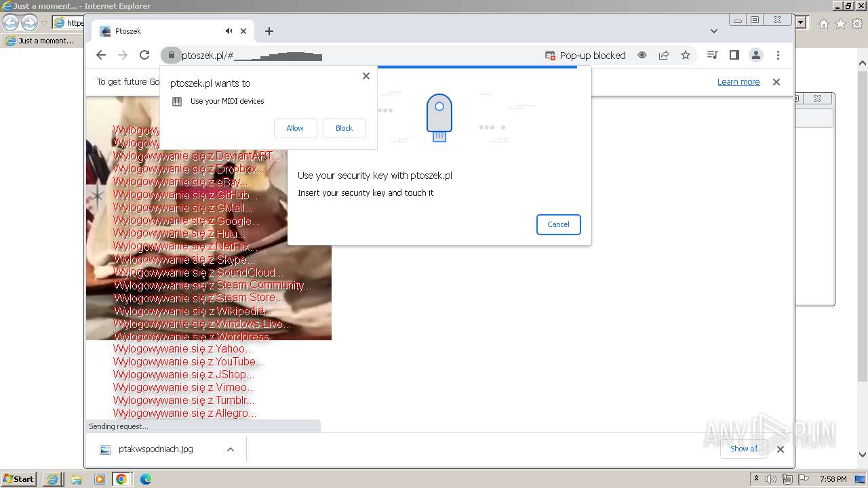Open Internet Explorer Favorites star

(840, 24)
